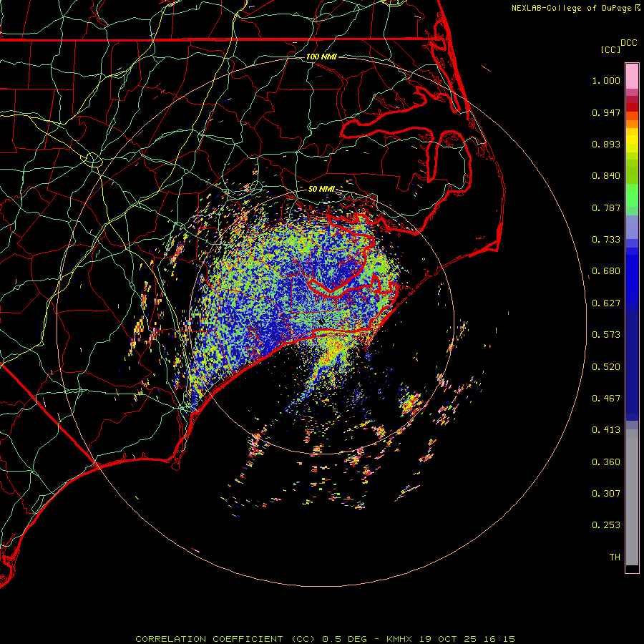Click the 0.893 color scale value
This screenshot has height=644, width=644.
(606, 144)
